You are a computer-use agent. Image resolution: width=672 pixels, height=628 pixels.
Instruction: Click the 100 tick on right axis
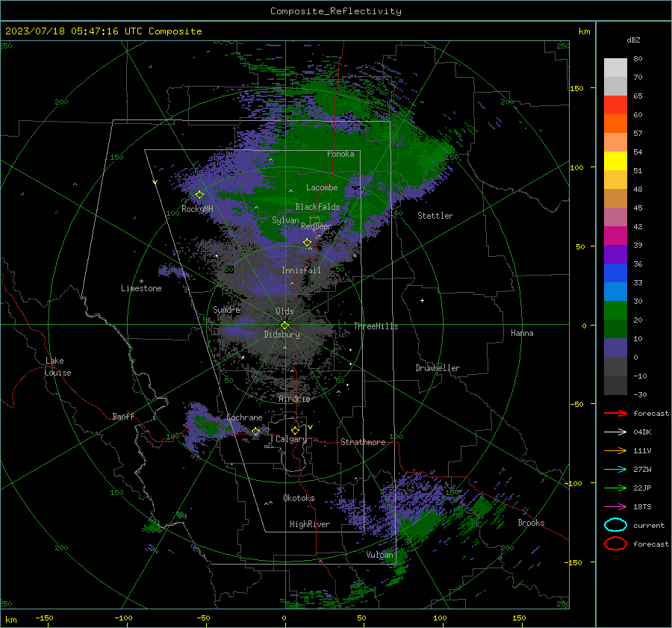(576, 167)
